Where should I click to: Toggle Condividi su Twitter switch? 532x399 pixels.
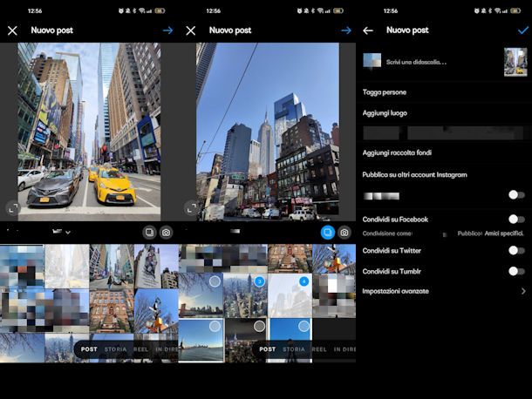516,251
